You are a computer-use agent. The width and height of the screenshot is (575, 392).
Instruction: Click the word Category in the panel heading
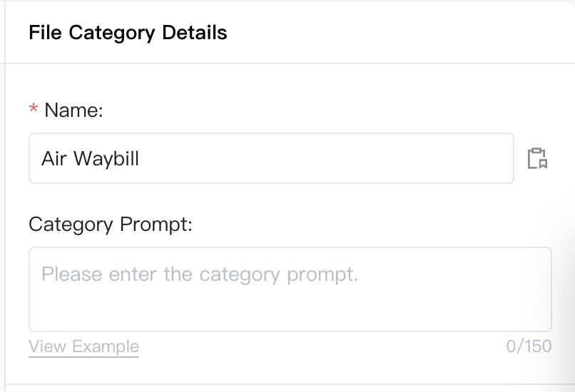pyautogui.click(x=112, y=33)
